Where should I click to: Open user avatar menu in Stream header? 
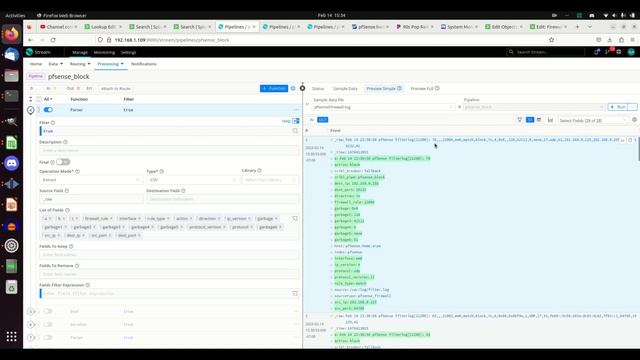coord(631,52)
